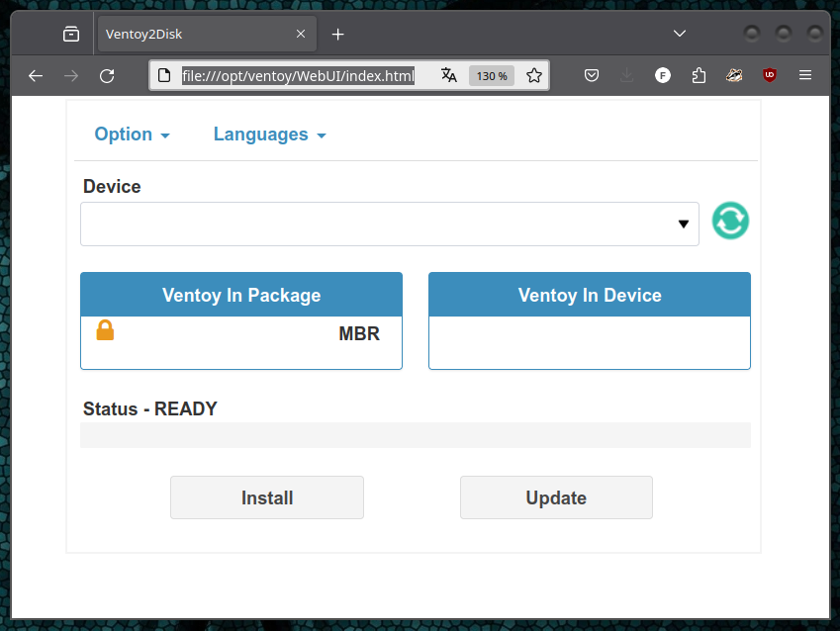Viewport: 840px width, 631px height.
Task: Refresh the device list
Action: coord(729,221)
